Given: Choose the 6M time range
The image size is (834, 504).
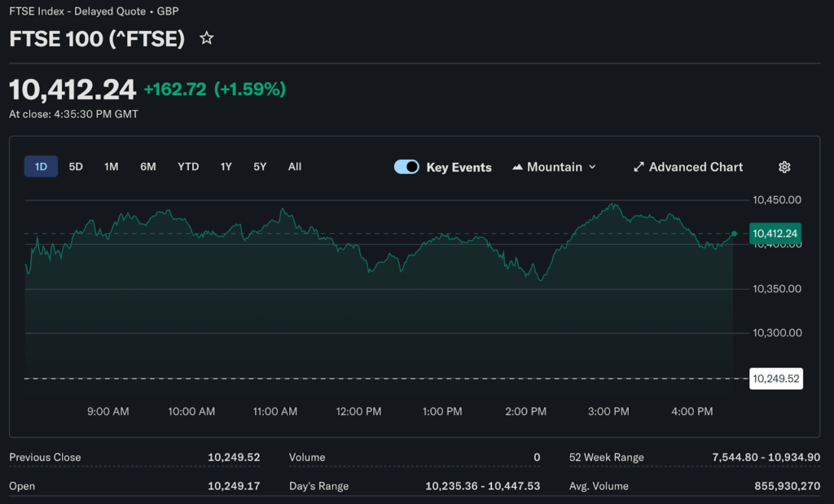Looking at the screenshot, I should (147, 167).
